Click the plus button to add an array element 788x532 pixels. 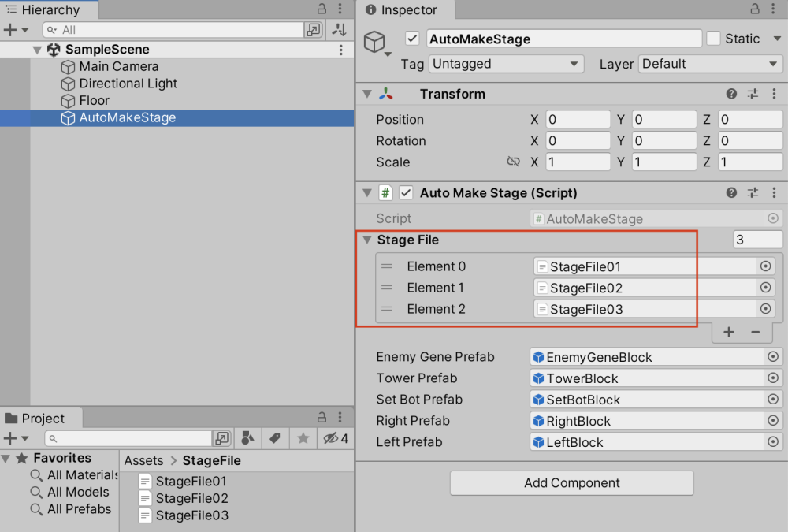coord(727,332)
